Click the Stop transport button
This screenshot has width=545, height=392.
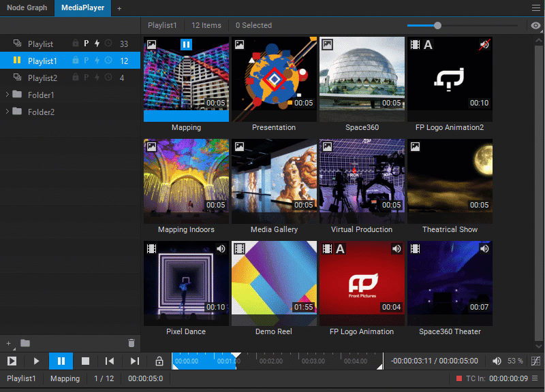pyautogui.click(x=85, y=361)
